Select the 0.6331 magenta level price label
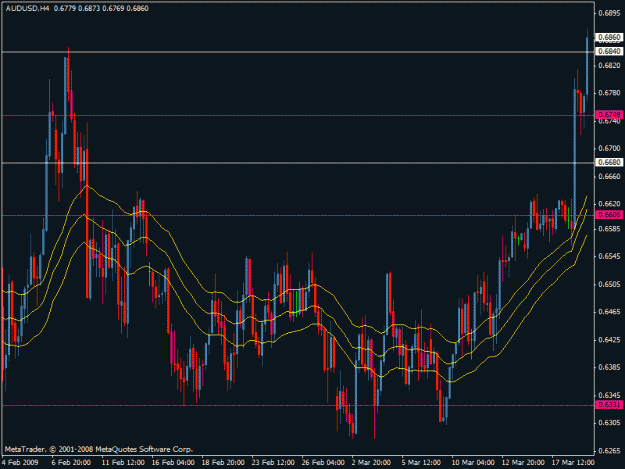The image size is (625, 469). pos(609,405)
